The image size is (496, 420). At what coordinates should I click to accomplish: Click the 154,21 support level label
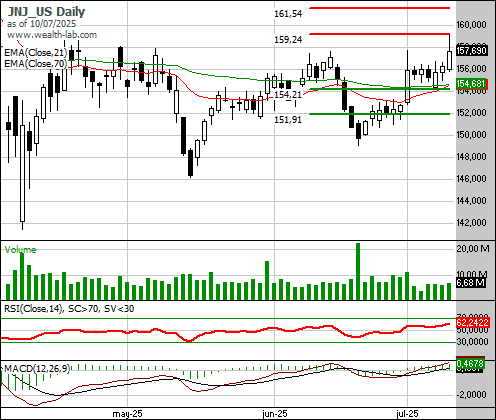tap(288, 95)
